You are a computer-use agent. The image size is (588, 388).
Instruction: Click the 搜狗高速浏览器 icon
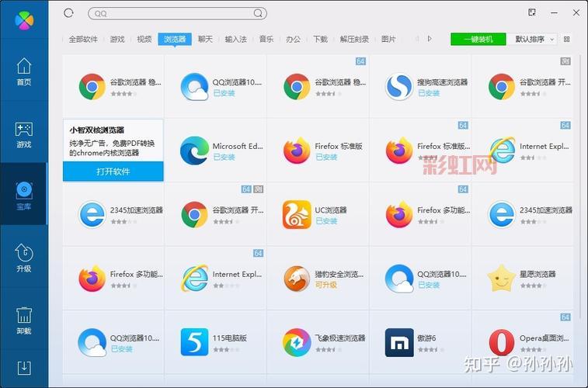click(x=399, y=86)
